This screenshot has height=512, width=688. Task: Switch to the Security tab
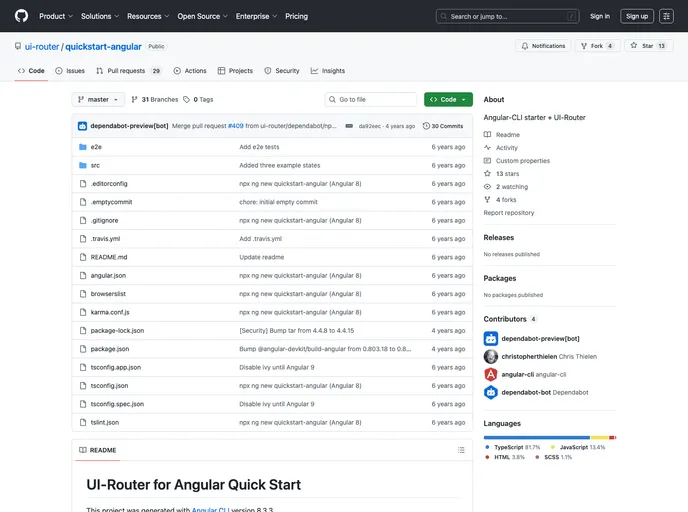tap(282, 71)
